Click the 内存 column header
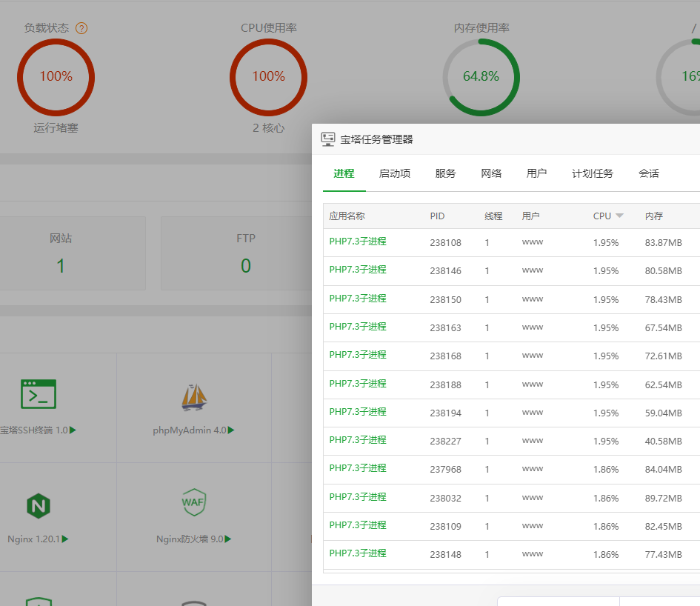700x606 pixels. click(x=653, y=216)
